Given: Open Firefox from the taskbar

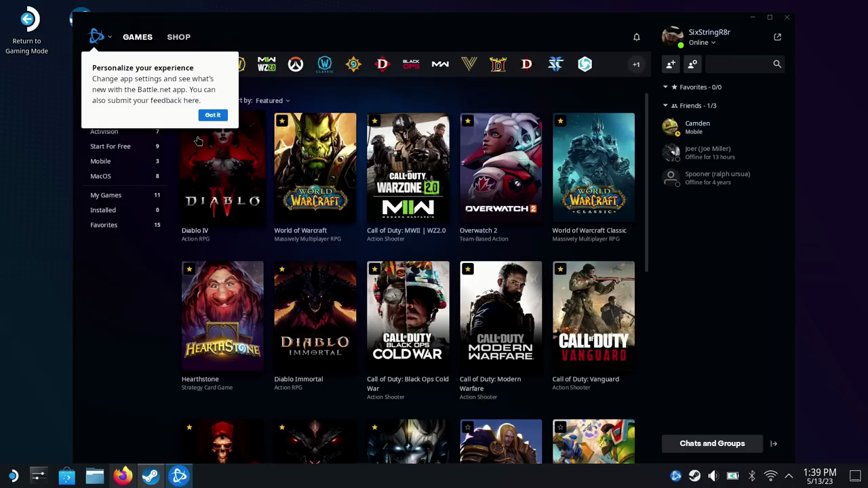Looking at the screenshot, I should pos(123,476).
